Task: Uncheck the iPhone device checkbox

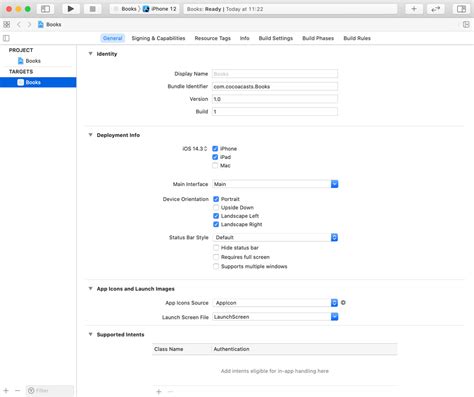Action: point(215,149)
